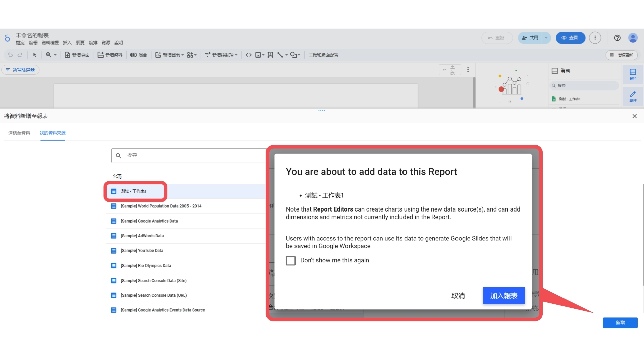Check the "Don't show me this again" box

coord(290,261)
